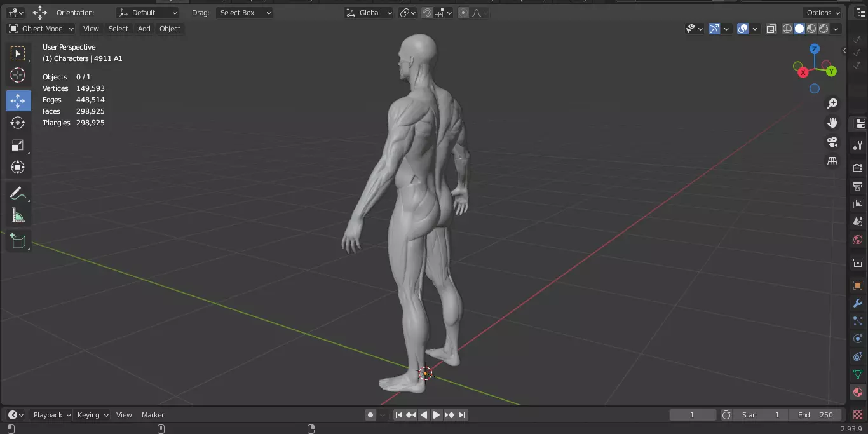Toggle camera view with camera icon
Image resolution: width=868 pixels, height=434 pixels.
coord(832,142)
